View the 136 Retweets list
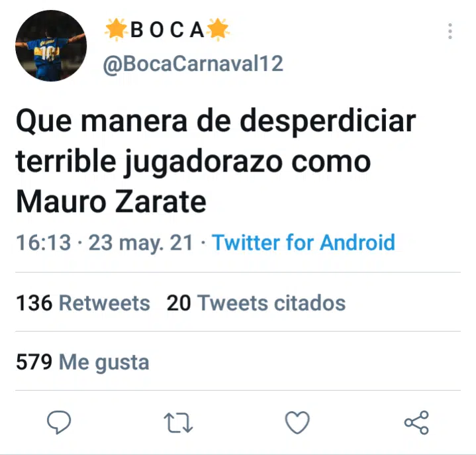This screenshot has height=455, width=476. click(83, 303)
